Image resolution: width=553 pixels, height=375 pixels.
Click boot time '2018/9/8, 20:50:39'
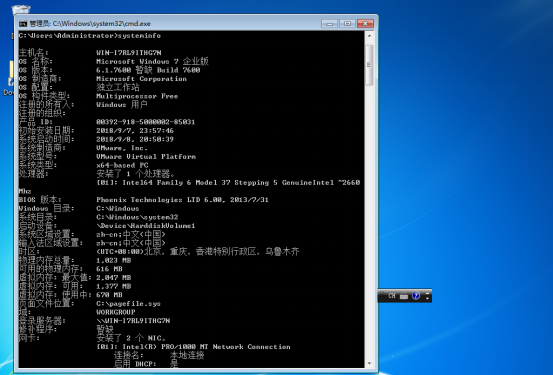135,139
